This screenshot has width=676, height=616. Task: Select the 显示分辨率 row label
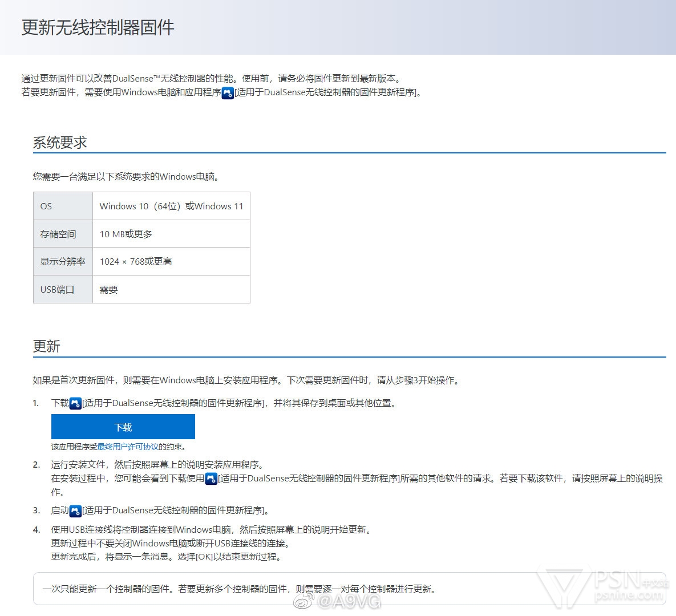click(x=63, y=261)
